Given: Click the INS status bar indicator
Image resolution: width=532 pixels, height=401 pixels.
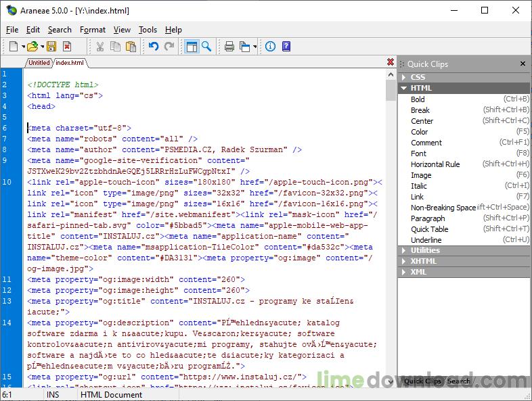Looking at the screenshot, I should [53, 395].
